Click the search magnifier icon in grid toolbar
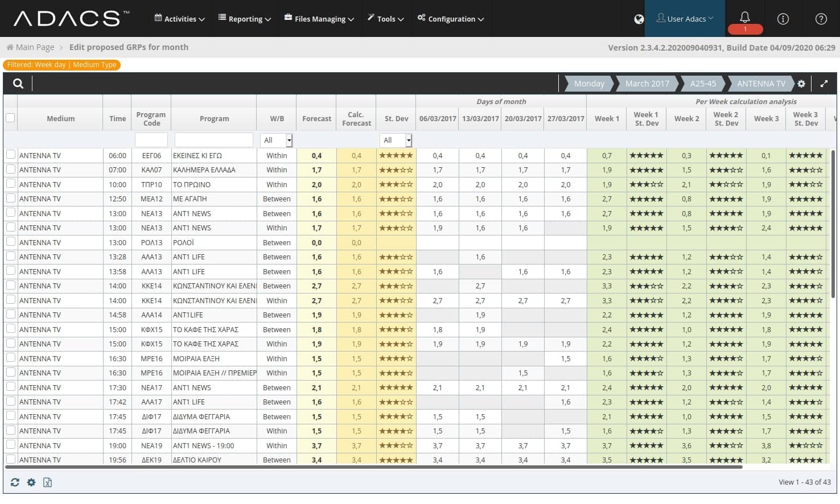 18,84
